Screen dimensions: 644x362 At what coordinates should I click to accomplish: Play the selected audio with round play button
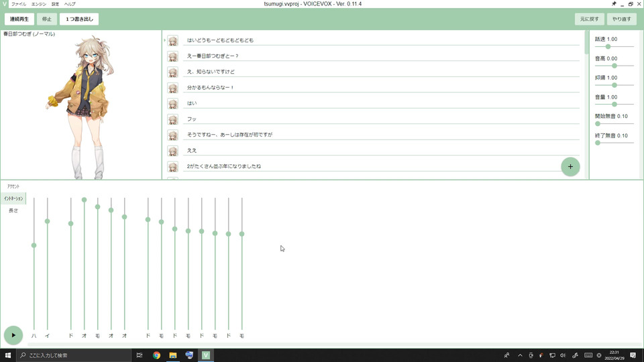[13, 335]
